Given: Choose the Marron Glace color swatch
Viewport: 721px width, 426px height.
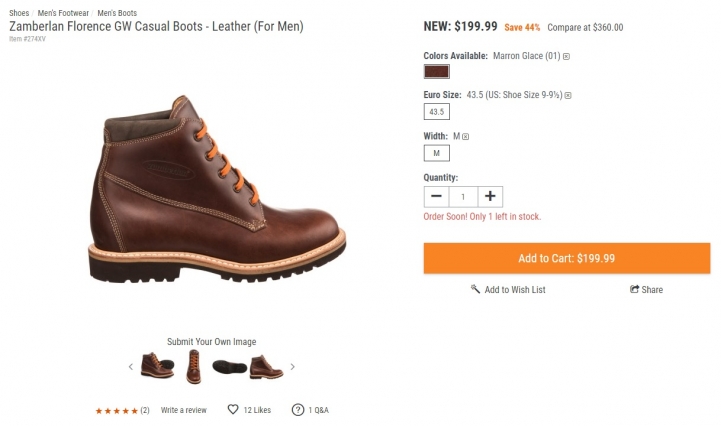Looking at the screenshot, I should pos(436,72).
